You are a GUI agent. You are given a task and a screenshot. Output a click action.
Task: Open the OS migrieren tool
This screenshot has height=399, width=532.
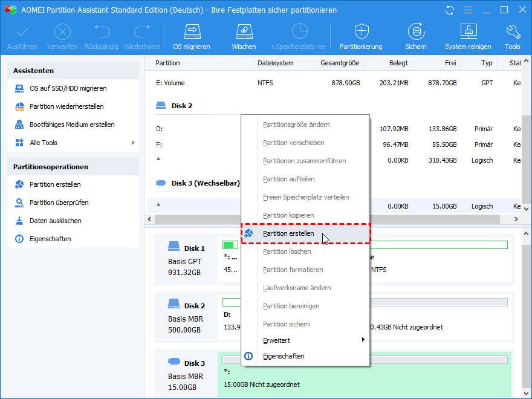[x=192, y=37]
